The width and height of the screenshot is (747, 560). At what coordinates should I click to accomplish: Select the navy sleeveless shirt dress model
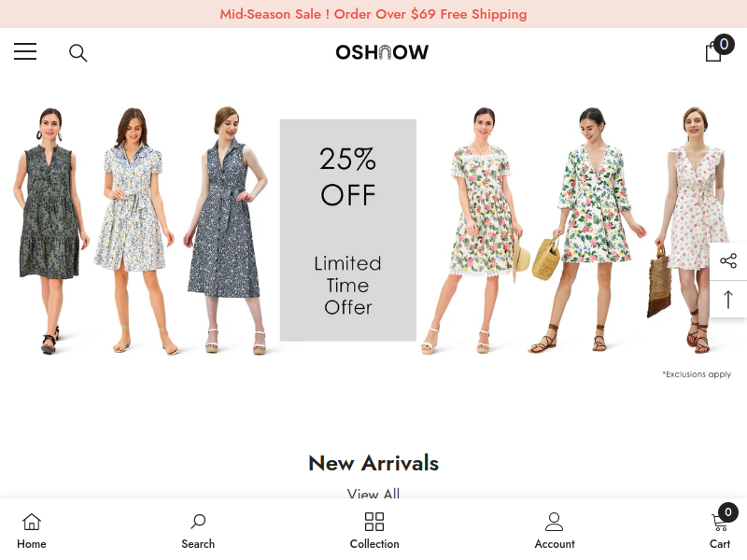(226, 231)
